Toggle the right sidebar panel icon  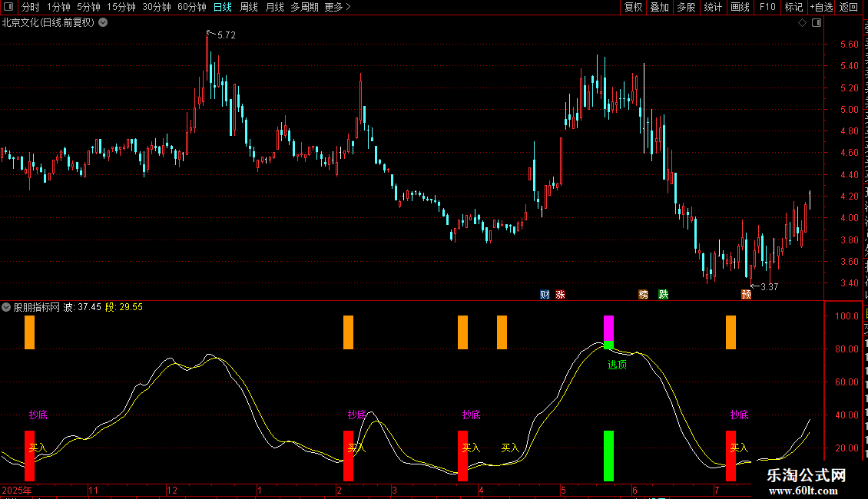(x=817, y=23)
